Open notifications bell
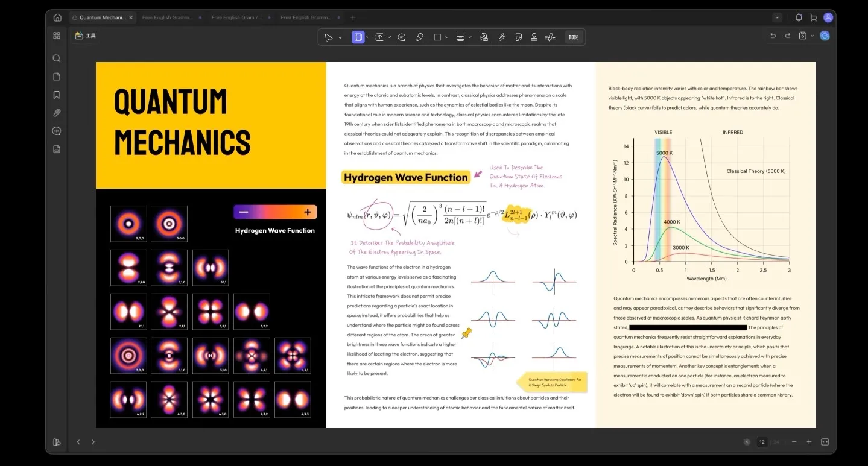 coord(799,17)
